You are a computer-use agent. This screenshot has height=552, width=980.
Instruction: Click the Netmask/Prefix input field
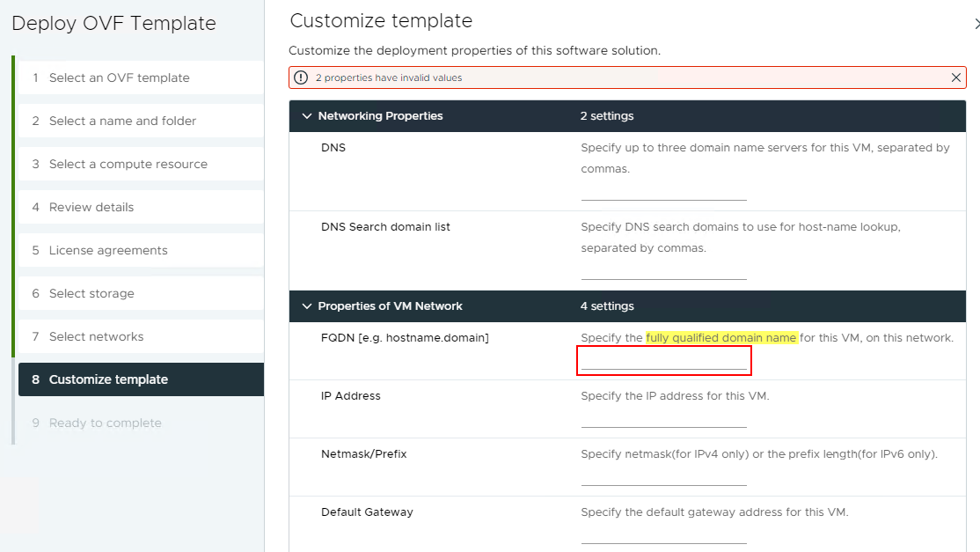click(664, 479)
